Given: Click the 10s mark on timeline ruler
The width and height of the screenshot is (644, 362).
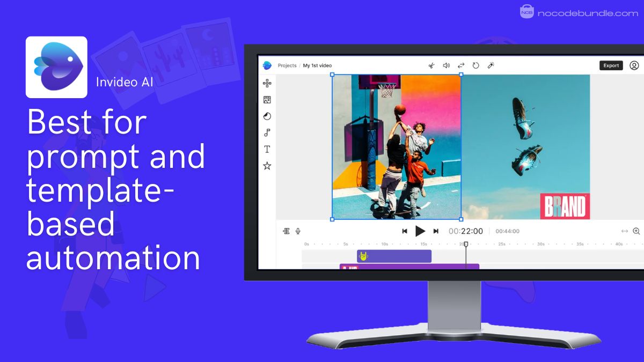Looking at the screenshot, I should coord(385,244).
